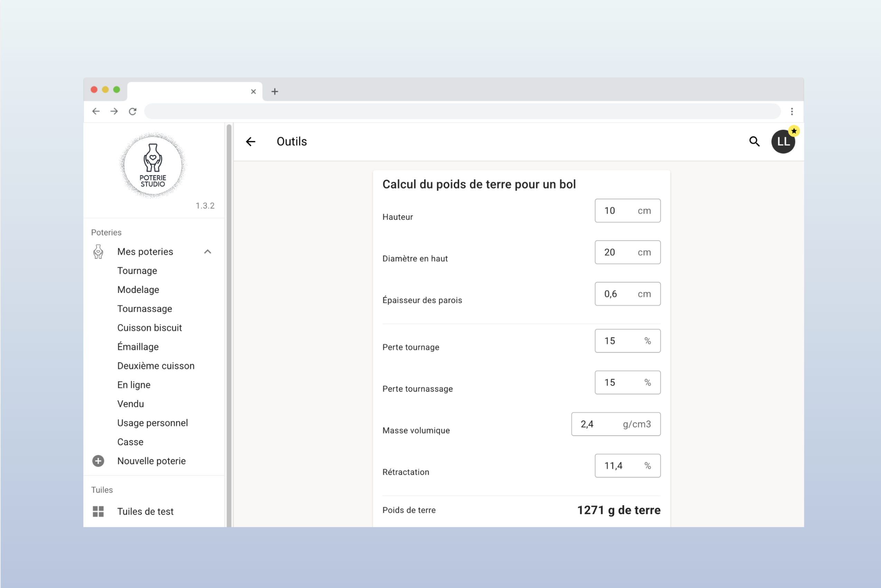Click the Rétractation input field
Viewport: 881px width, 588px height.
(627, 466)
